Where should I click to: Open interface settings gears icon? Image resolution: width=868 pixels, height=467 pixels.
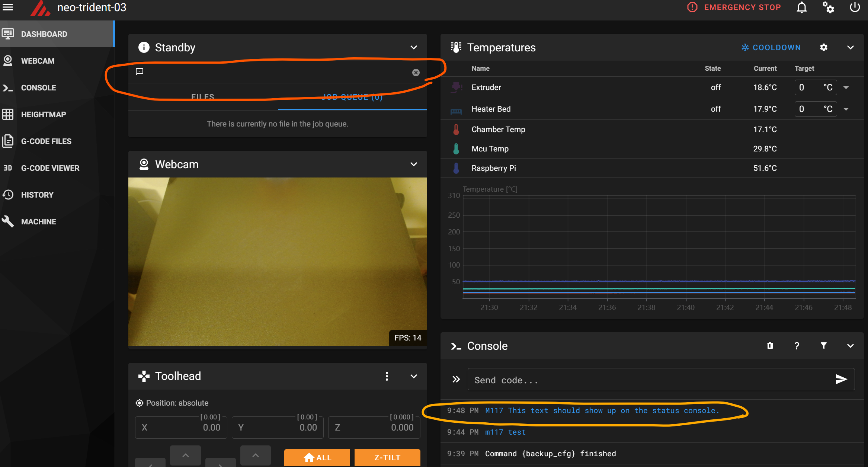(828, 7)
